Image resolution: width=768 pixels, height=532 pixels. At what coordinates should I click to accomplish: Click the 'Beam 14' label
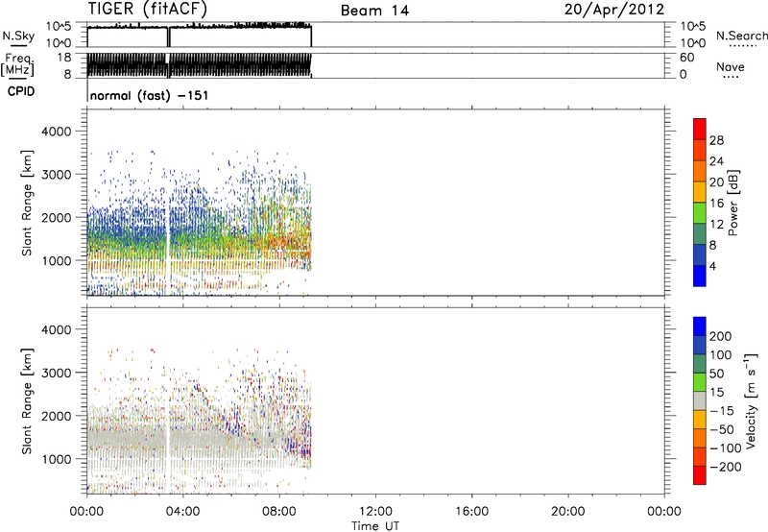374,11
